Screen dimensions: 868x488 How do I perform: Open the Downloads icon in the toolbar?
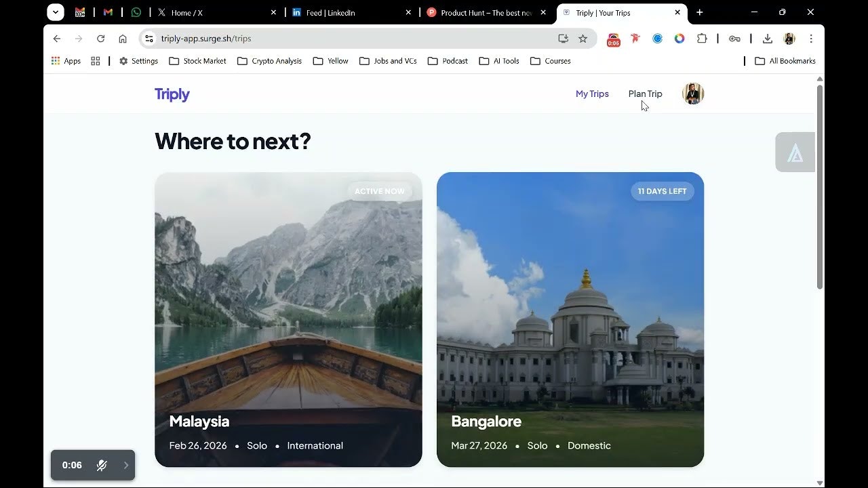(767, 39)
